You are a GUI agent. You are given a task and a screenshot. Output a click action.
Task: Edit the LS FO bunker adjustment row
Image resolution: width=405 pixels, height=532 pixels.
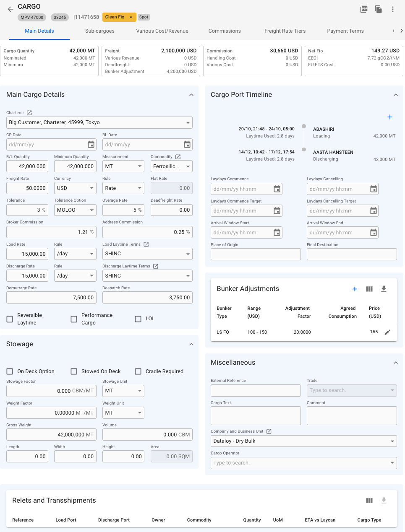point(387,332)
